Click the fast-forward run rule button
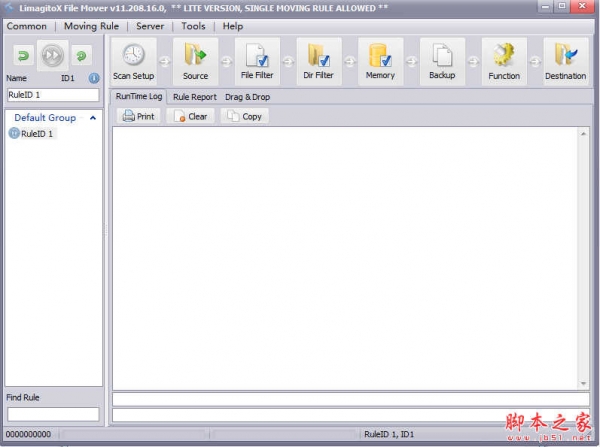 (x=52, y=55)
